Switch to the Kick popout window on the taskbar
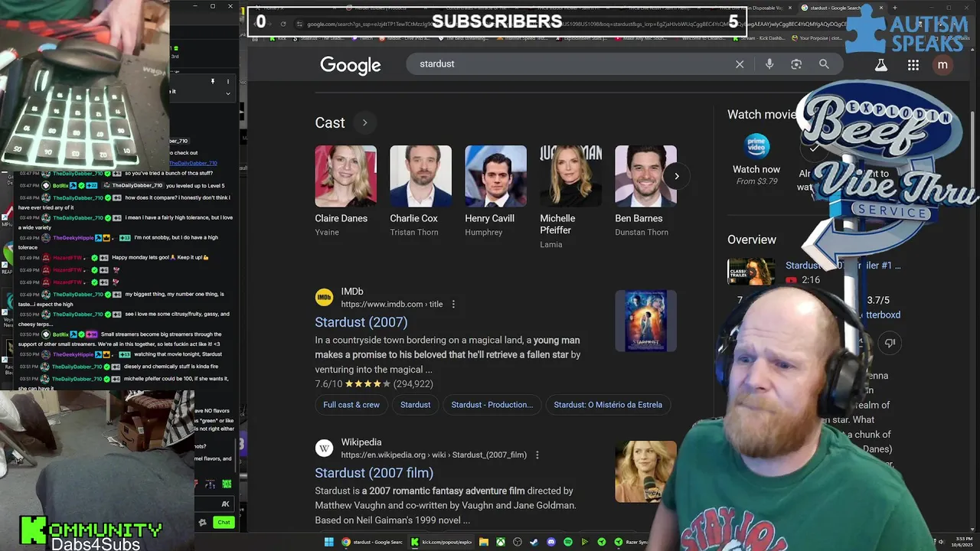This screenshot has height=551, width=980. click(x=442, y=542)
